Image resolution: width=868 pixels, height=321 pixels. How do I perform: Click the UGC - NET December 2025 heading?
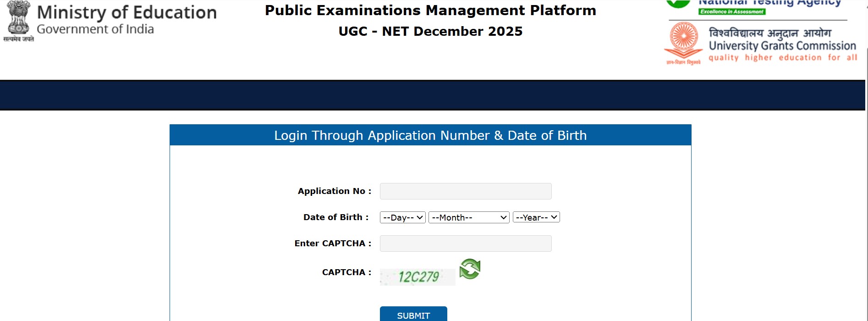point(430,31)
